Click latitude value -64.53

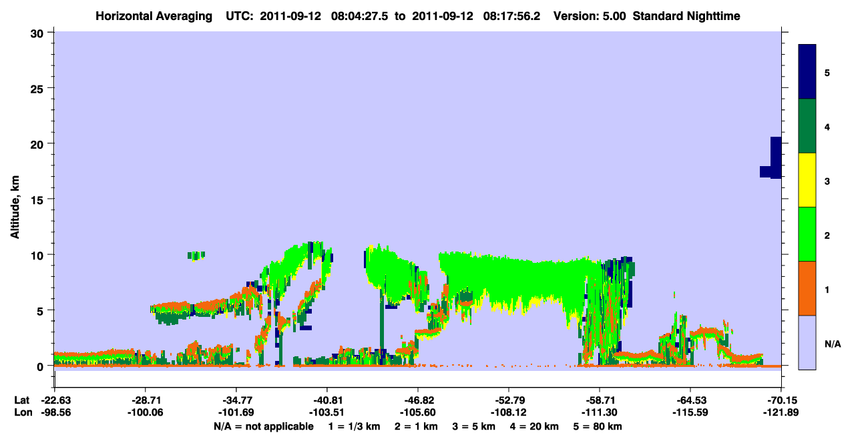click(x=690, y=400)
